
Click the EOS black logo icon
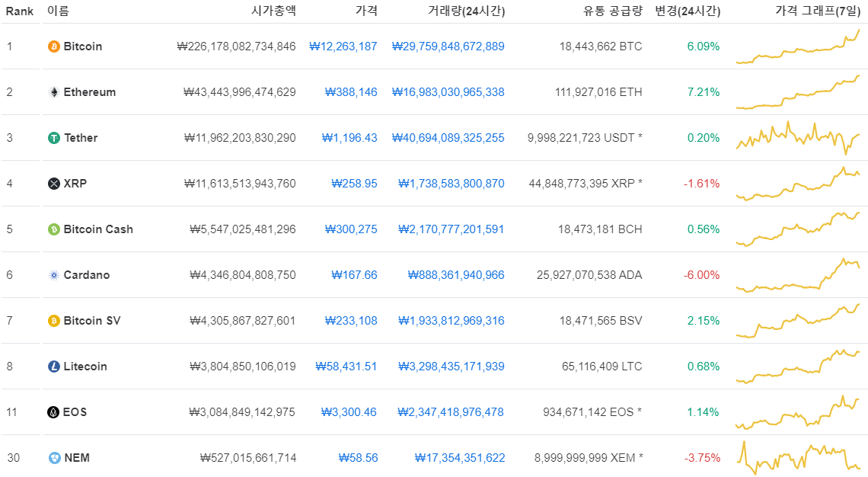point(53,412)
